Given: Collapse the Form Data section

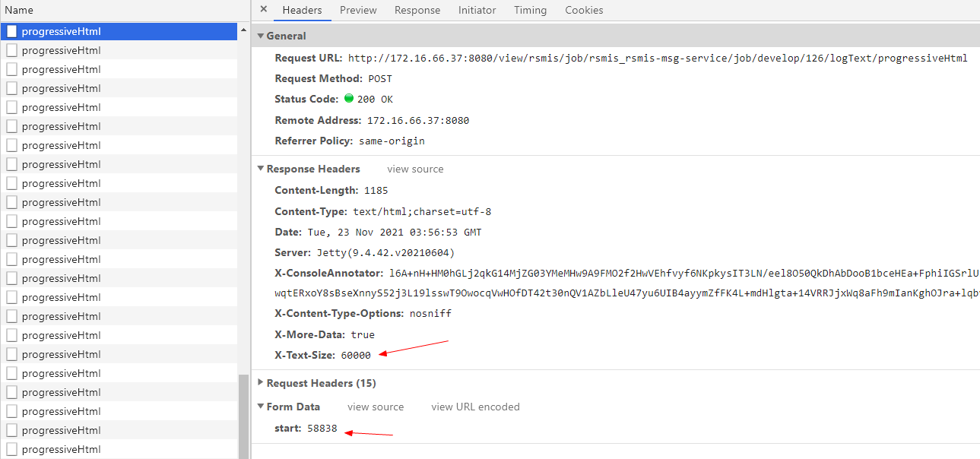Looking at the screenshot, I should click(x=261, y=407).
